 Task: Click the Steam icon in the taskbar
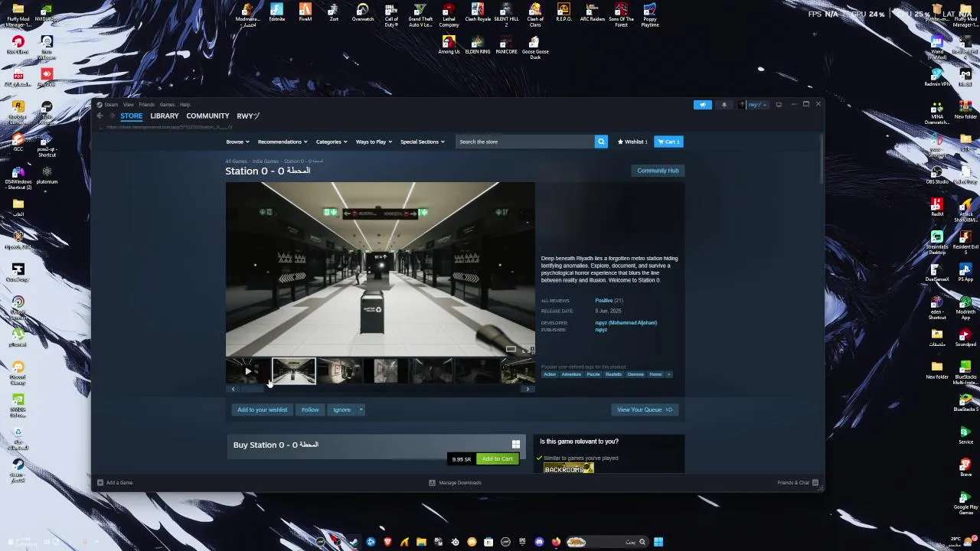click(x=354, y=542)
